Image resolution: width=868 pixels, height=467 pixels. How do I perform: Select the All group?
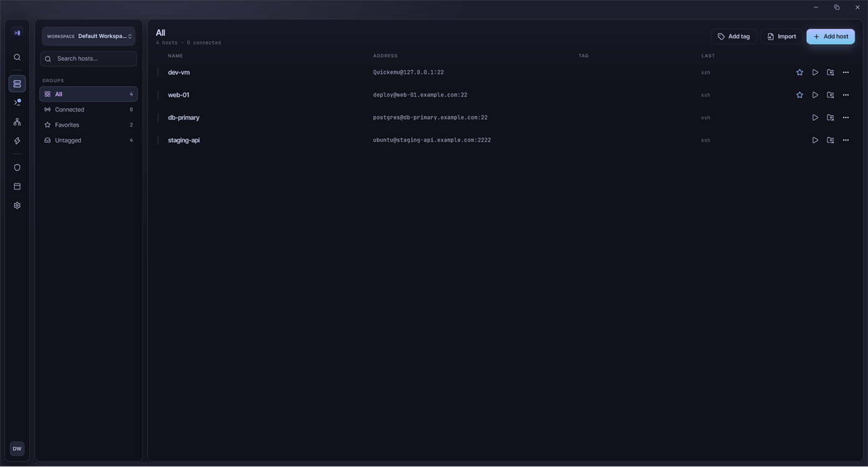89,94
